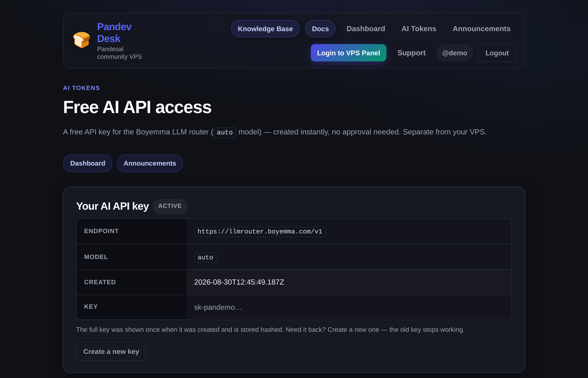This screenshot has width=588, height=378.
Task: Select Dashboard in the top navigation
Action: click(x=366, y=29)
